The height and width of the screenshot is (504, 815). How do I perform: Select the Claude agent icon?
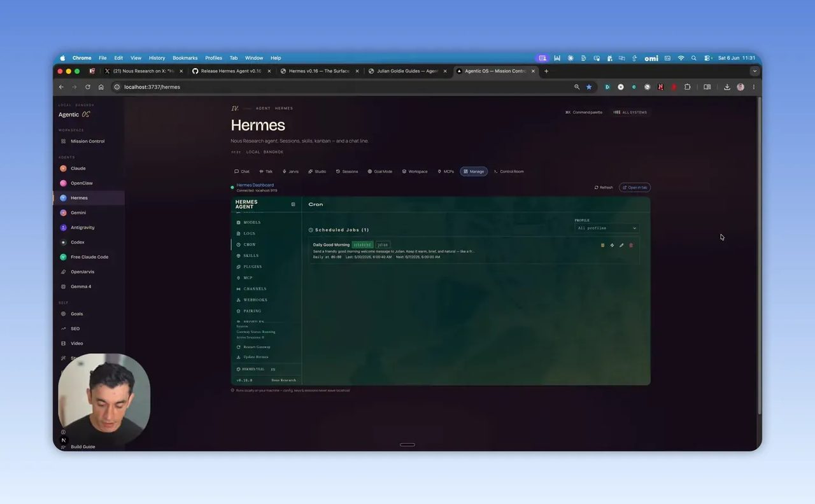point(63,169)
